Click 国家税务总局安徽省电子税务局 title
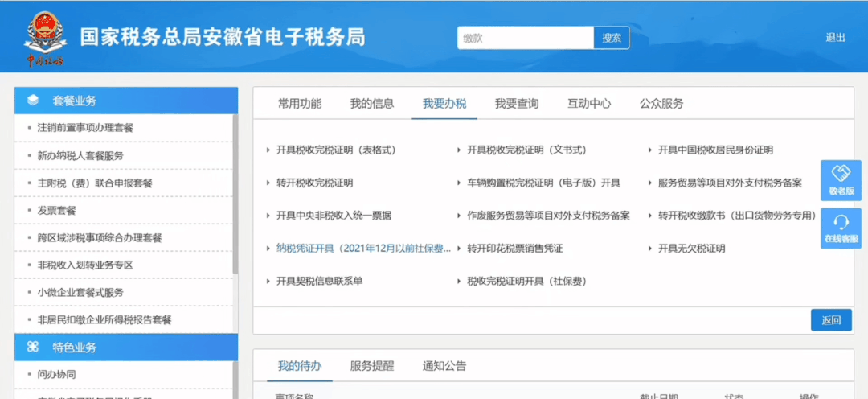The image size is (868, 399). click(222, 38)
